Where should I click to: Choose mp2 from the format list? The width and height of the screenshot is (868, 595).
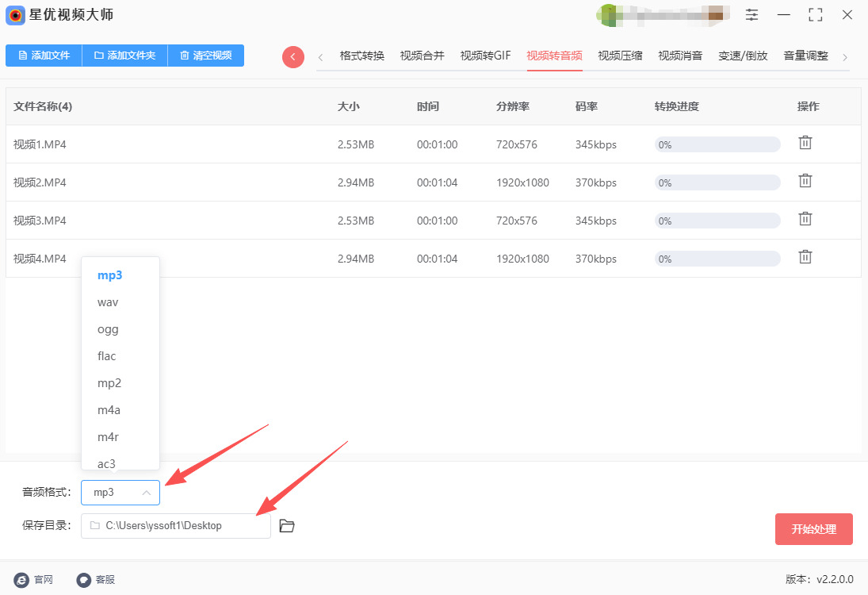[x=120, y=383]
